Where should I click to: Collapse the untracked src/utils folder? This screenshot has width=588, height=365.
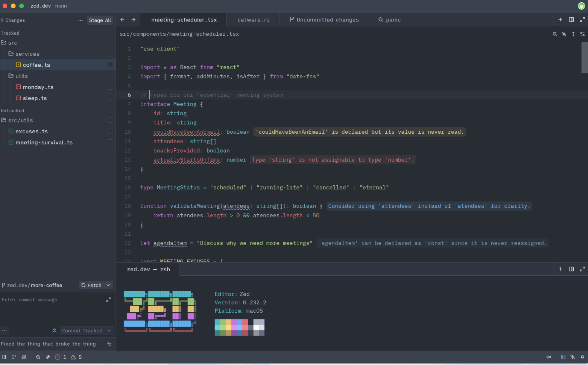coord(4,120)
